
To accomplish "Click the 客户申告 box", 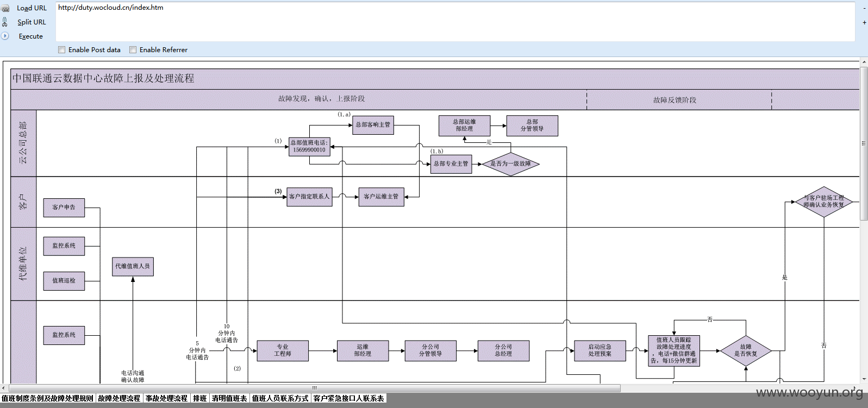I will click(x=64, y=208).
